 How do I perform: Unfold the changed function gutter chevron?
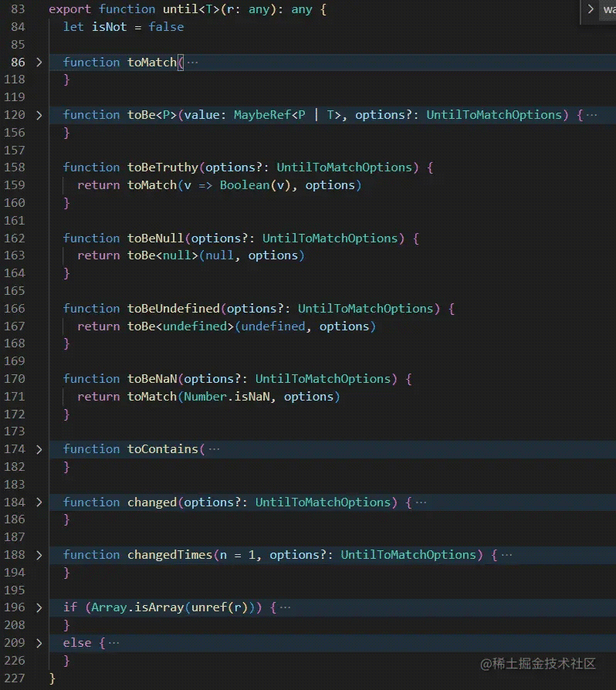(39, 502)
